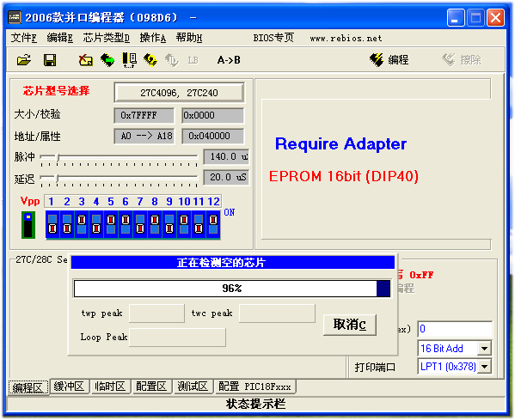515x420 pixels.
Task: Click the chip verify checklist icon
Action: click(x=129, y=60)
